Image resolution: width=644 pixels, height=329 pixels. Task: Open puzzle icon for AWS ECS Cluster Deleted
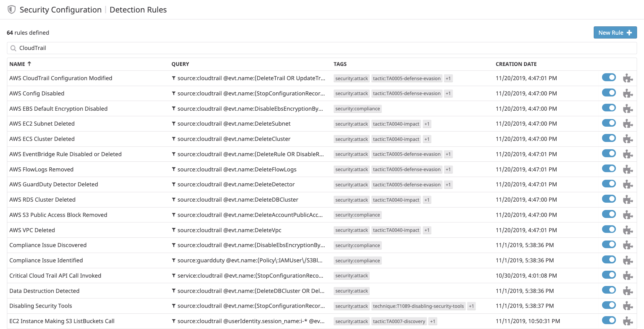(x=628, y=139)
